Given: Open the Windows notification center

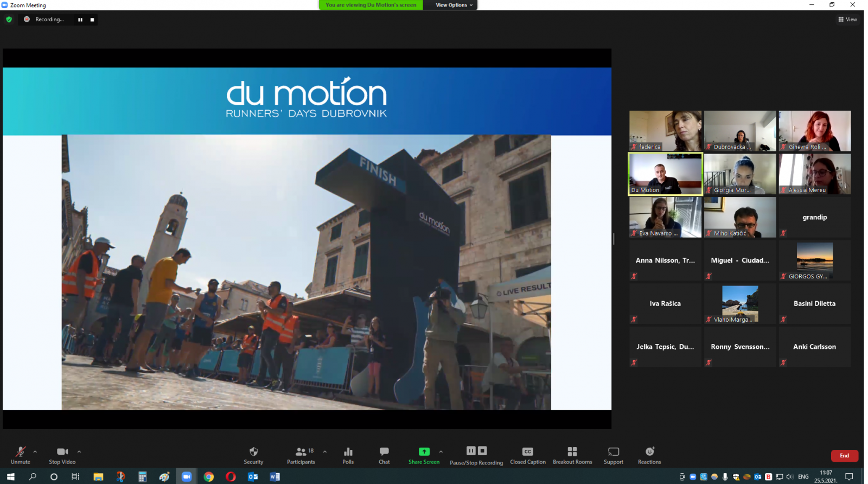Looking at the screenshot, I should (x=850, y=476).
